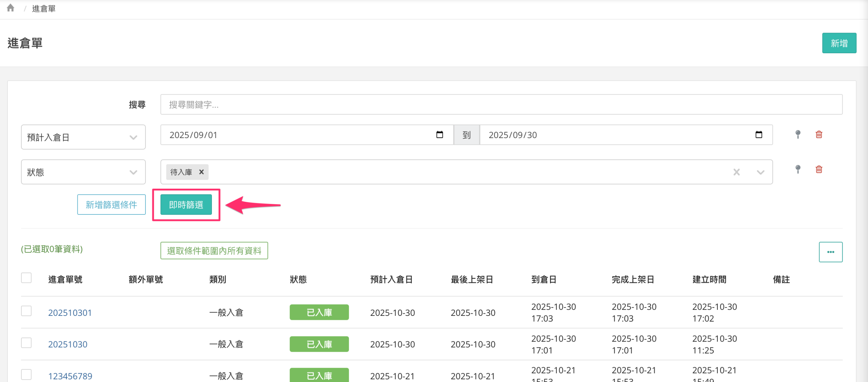868x382 pixels.
Task: Open calendar picker for end date 2025/09/30
Action: point(759,135)
